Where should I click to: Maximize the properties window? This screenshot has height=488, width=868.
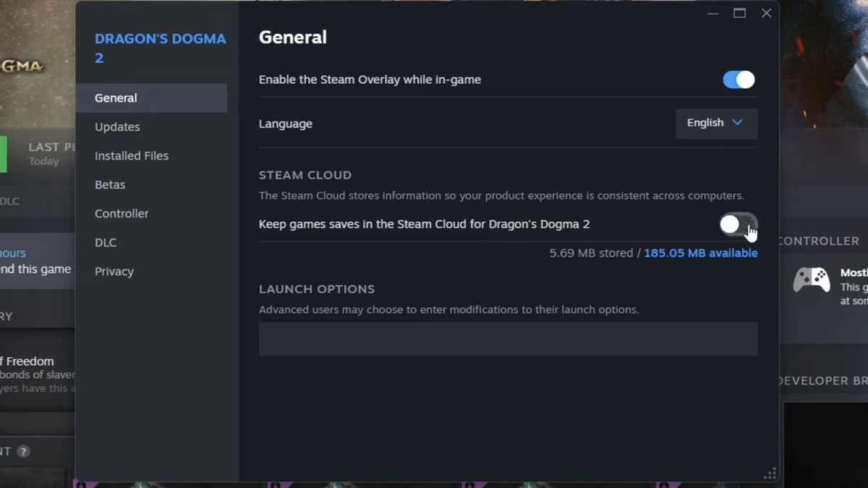coord(739,14)
